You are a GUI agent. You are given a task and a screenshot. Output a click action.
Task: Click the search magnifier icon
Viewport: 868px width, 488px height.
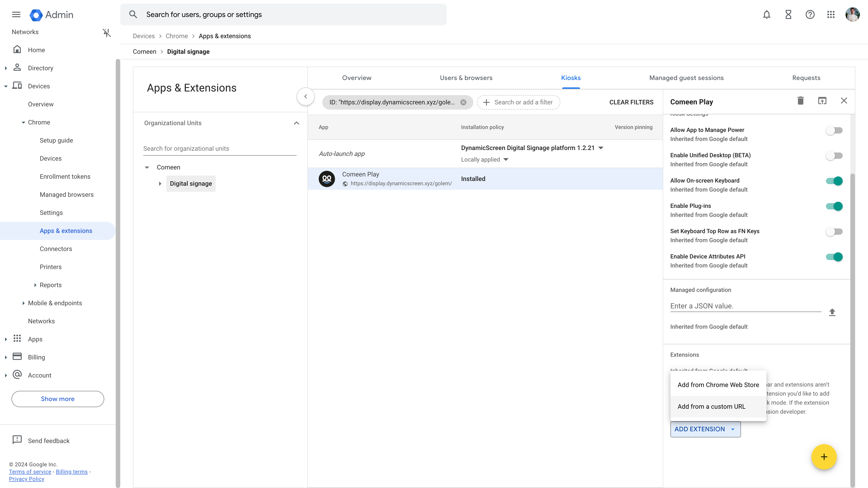(x=133, y=14)
